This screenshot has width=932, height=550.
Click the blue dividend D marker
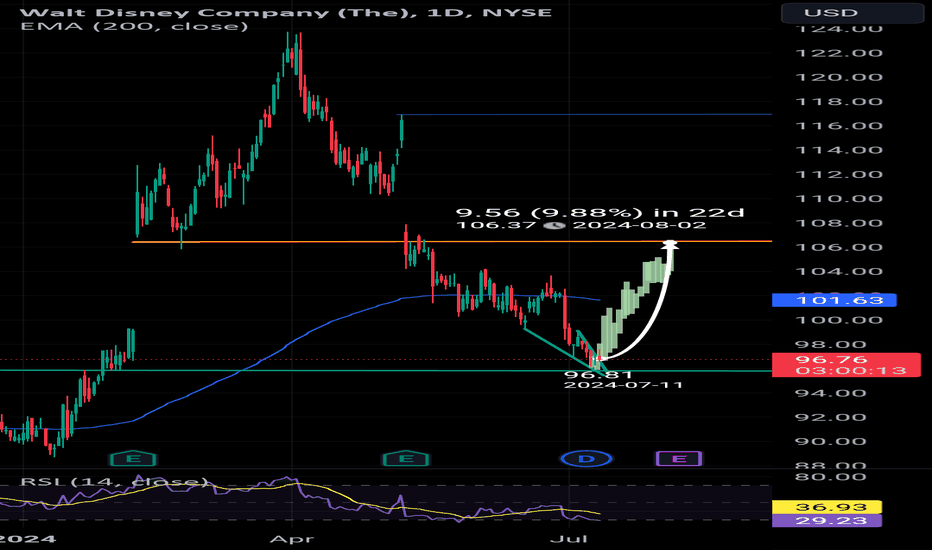586,458
